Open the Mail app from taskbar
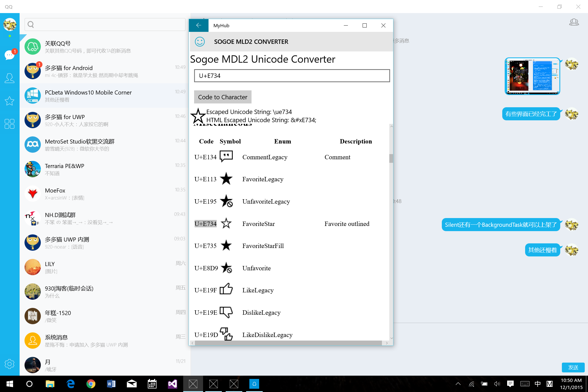The image size is (588, 392). 132,384
